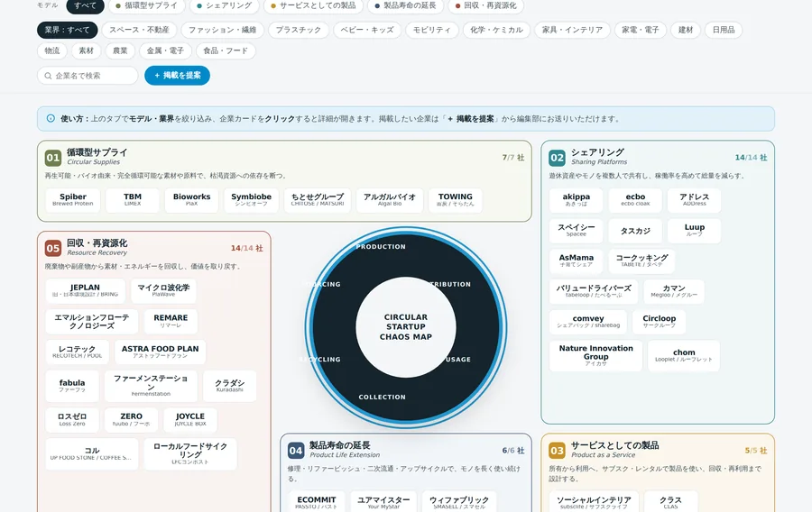Toggle 家具・インテリア industry filter

(572, 30)
